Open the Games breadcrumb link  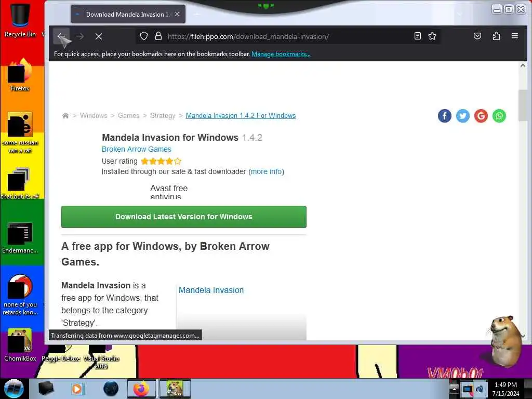pos(129,116)
